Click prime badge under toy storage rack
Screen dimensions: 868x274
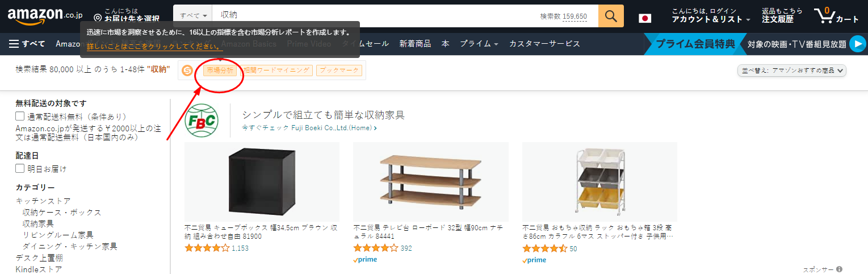(x=534, y=260)
